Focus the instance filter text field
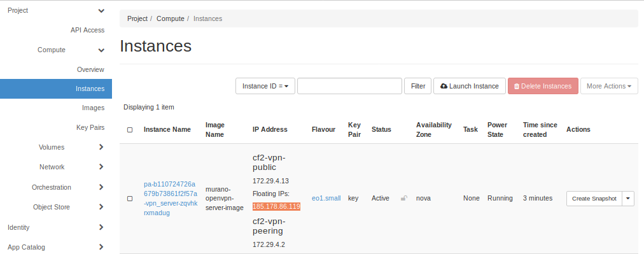Image resolution: width=644 pixels, height=254 pixels. point(349,86)
